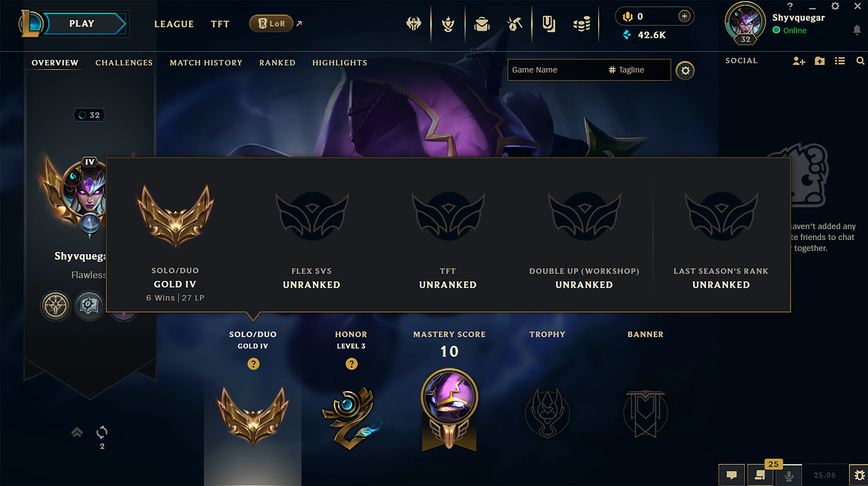This screenshot has width=868, height=486.
Task: Toggle the missions panel button
Action: point(760,475)
